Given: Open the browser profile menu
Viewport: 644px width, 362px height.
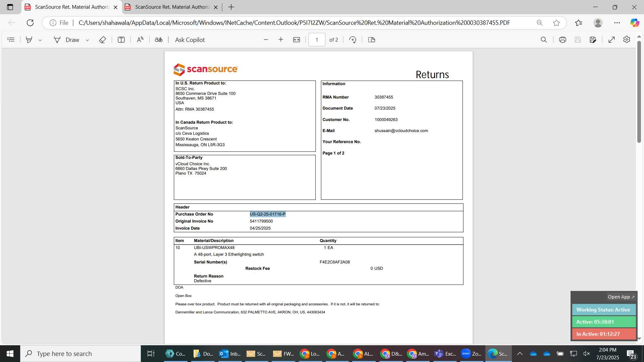Looking at the screenshot, I should click(x=598, y=23).
